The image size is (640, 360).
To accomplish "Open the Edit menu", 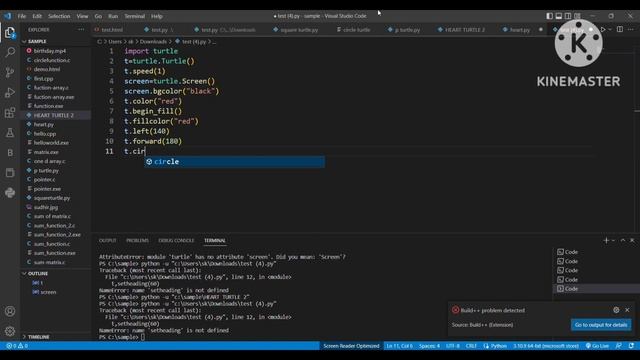I will point(37,16).
